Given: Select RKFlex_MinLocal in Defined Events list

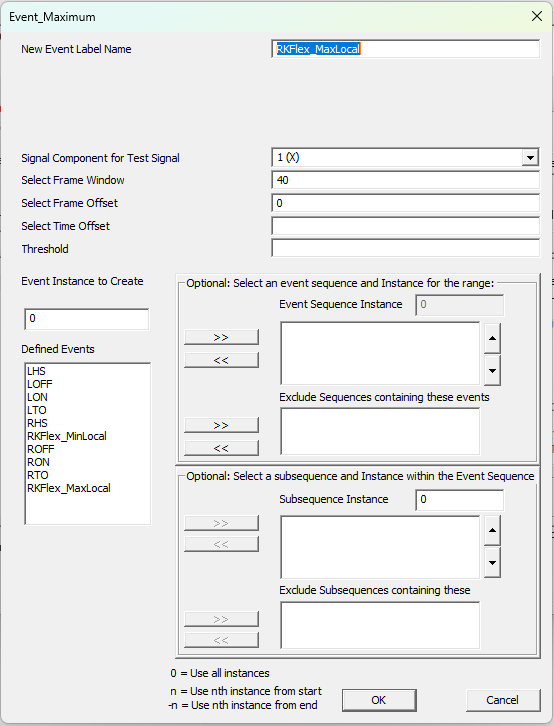Looking at the screenshot, I should pos(67,436).
